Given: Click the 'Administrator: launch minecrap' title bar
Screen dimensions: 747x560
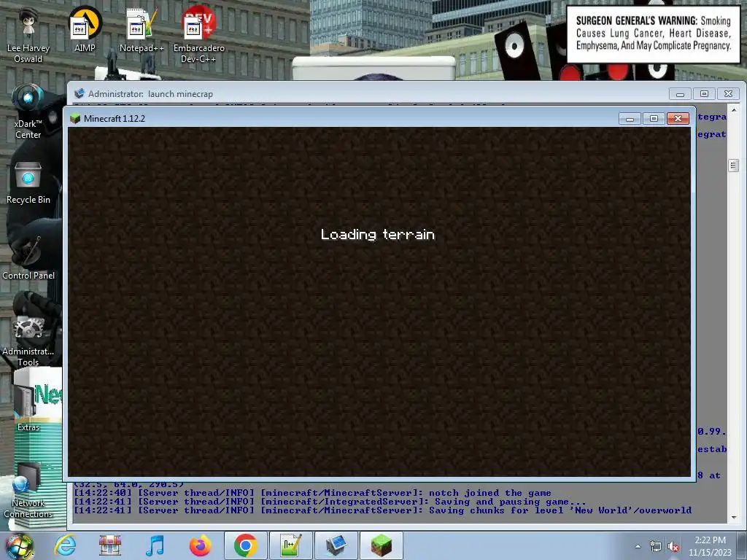Looking at the screenshot, I should tap(150, 94).
